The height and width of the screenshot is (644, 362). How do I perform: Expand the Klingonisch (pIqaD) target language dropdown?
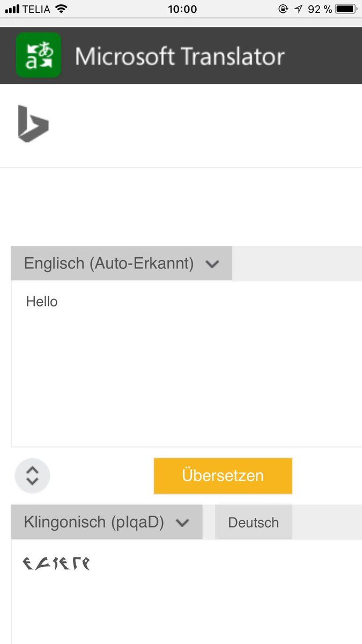[106, 522]
